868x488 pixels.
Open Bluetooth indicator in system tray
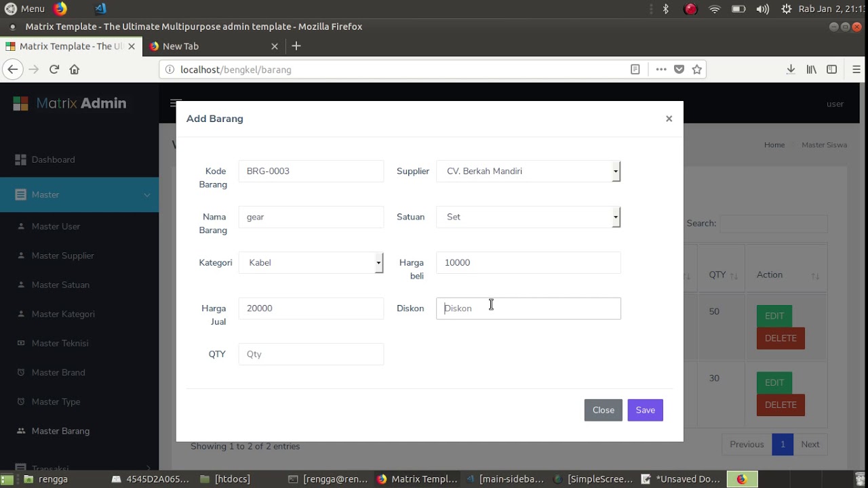tap(665, 9)
